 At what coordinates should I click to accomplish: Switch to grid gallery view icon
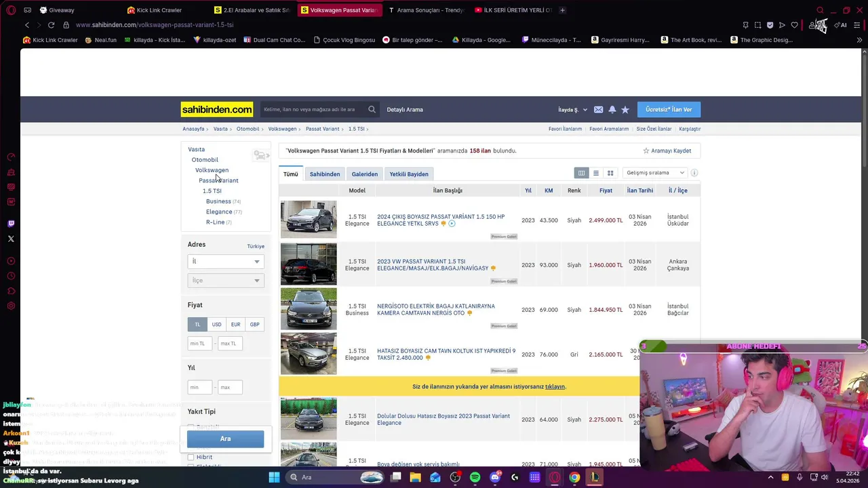610,173
